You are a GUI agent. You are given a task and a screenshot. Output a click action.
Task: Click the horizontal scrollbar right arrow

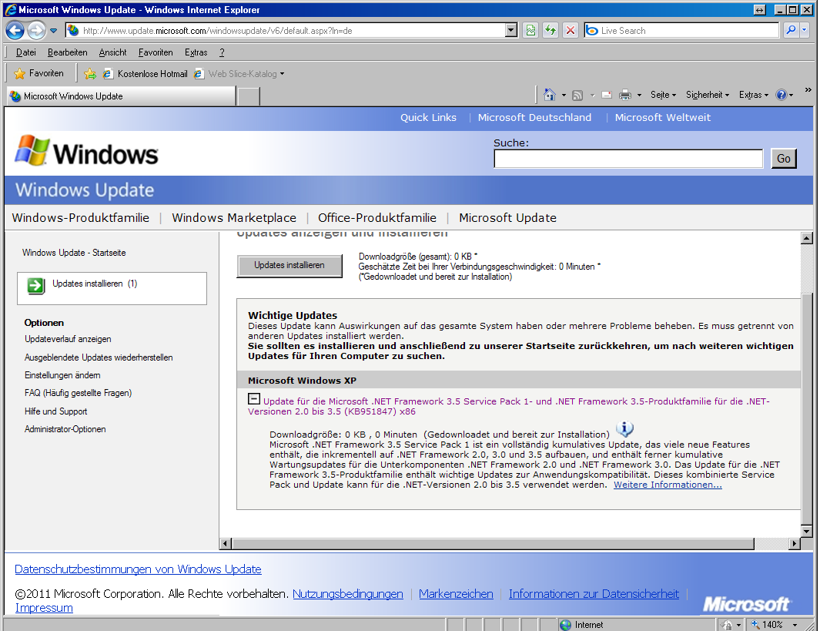pos(795,544)
